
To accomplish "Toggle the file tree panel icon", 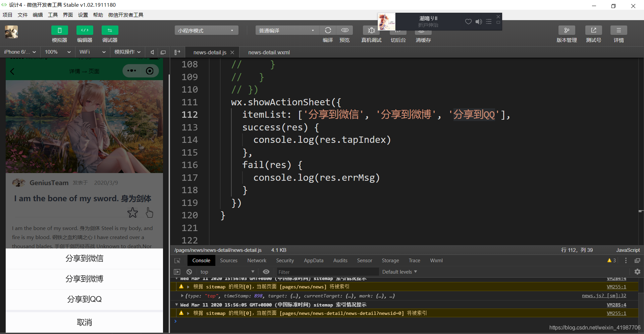I will (177, 52).
